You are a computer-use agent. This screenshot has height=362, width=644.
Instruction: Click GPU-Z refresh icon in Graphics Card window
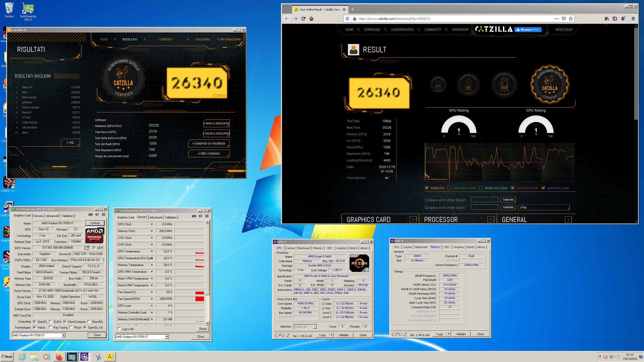tap(97, 214)
